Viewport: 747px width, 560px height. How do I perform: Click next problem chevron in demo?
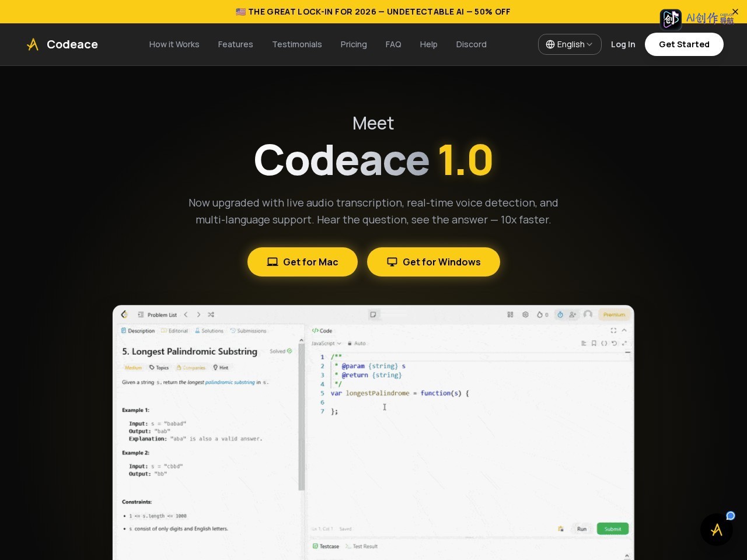pyautogui.click(x=198, y=314)
